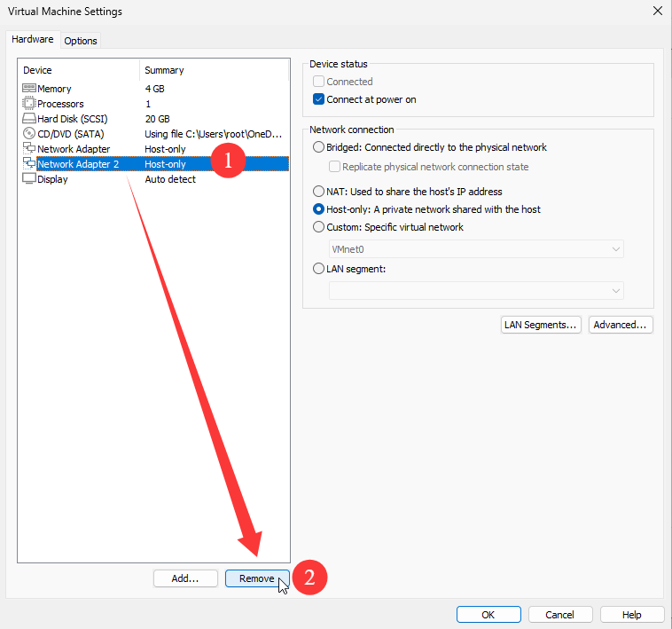672x629 pixels.
Task: Open the Advanced... network settings
Action: coord(621,325)
